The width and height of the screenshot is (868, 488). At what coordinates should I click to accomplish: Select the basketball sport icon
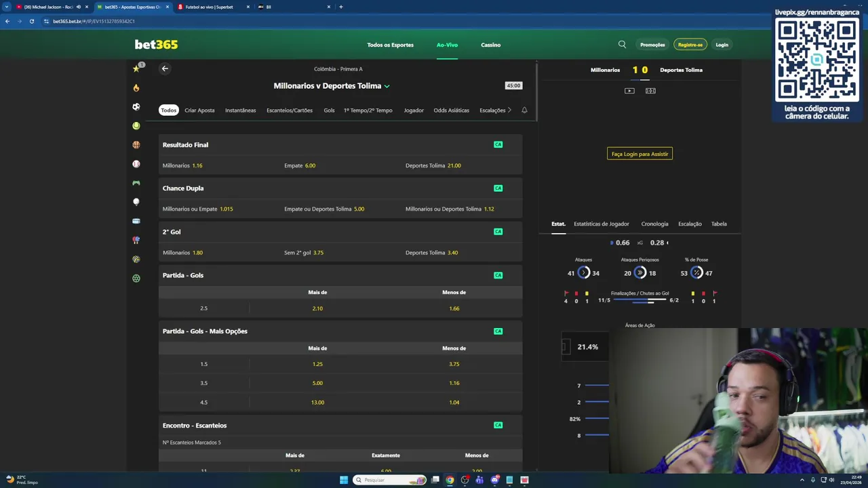coord(136,144)
